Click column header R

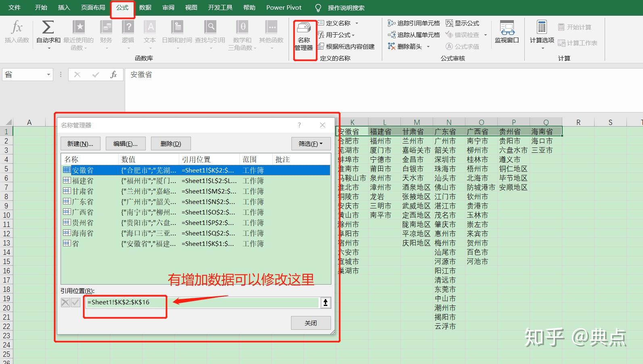(x=578, y=122)
